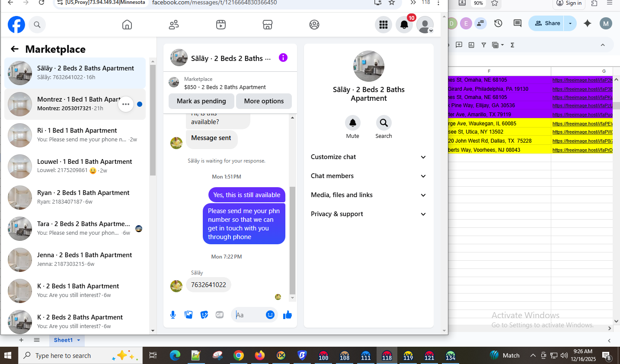This screenshot has width=620, height=364.
Task: Show hidden system tray icons
Action: tap(533, 355)
